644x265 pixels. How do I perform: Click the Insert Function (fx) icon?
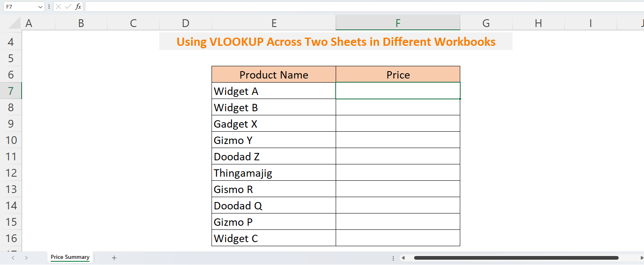click(x=78, y=7)
